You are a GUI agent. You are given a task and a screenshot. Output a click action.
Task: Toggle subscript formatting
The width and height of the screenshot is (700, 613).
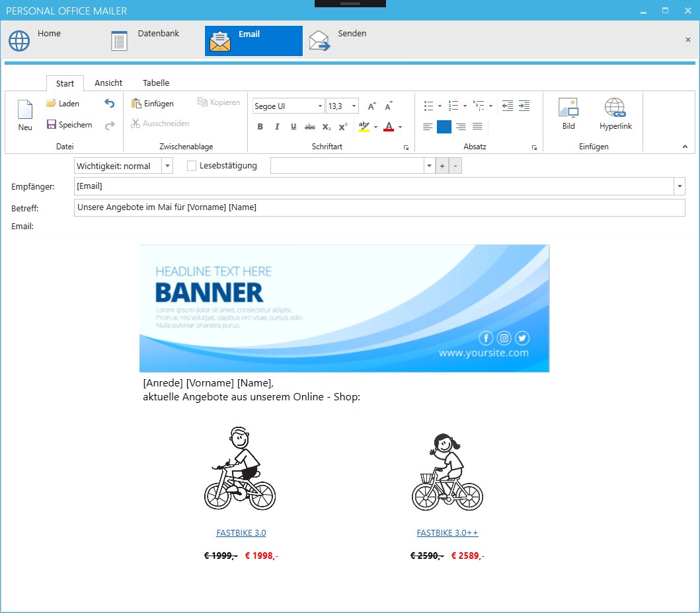[327, 127]
